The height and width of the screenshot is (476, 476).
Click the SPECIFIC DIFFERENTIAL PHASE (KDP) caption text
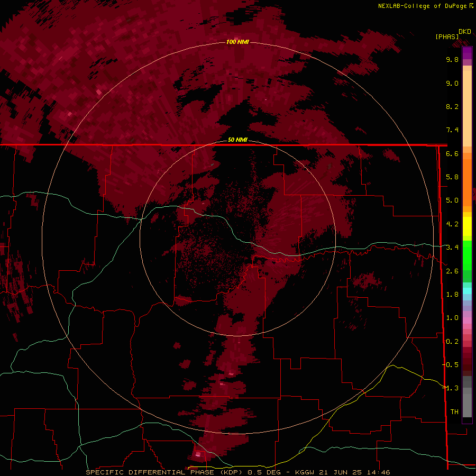pos(164,472)
